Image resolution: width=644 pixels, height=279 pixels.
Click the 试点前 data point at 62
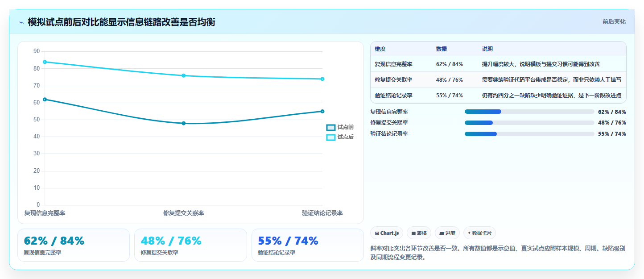coord(45,99)
